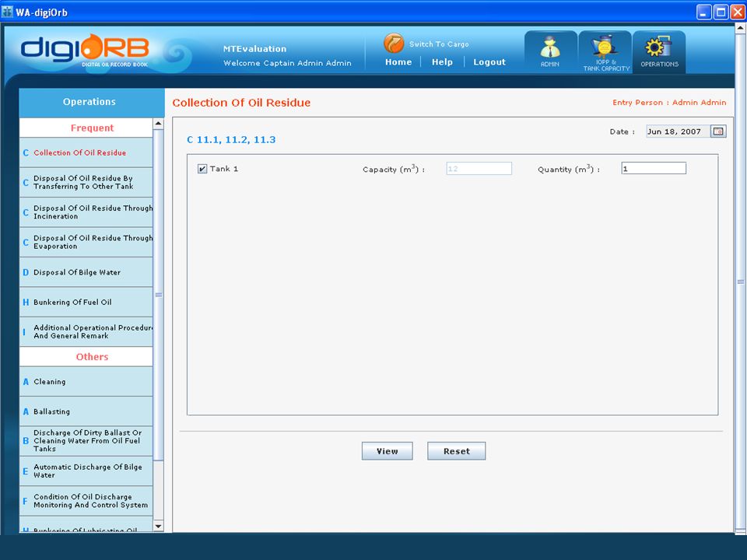
Task: Open Automatic Discharge Of Bilge Water
Action: tap(86, 471)
